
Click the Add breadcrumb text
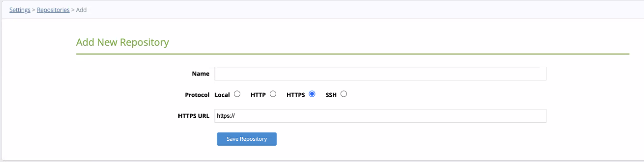81,10
